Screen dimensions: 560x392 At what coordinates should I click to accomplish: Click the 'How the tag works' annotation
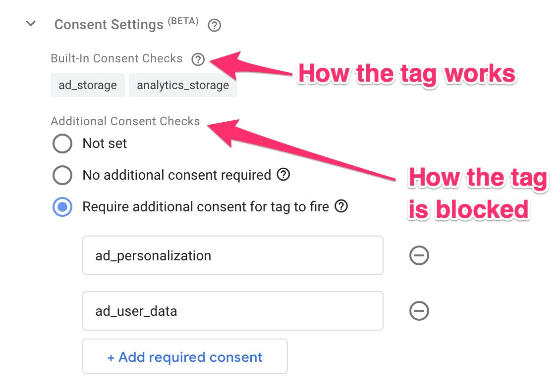[x=407, y=74]
